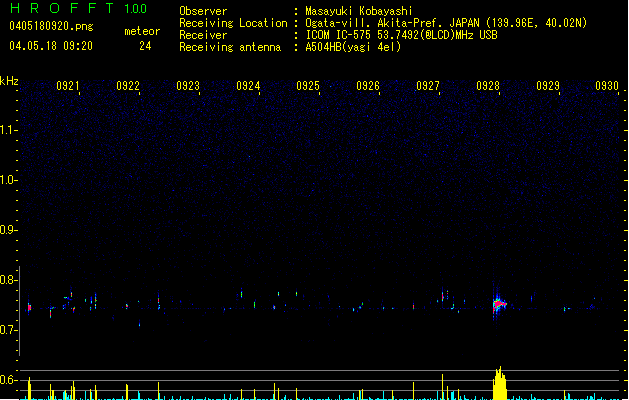Click the 1.0 kHz axis label
Image resolution: width=629 pixels, height=400 pixels.
[8, 180]
